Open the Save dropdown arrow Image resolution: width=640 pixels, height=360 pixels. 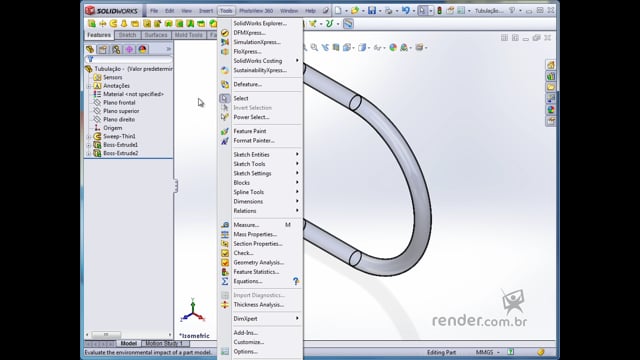(x=379, y=11)
